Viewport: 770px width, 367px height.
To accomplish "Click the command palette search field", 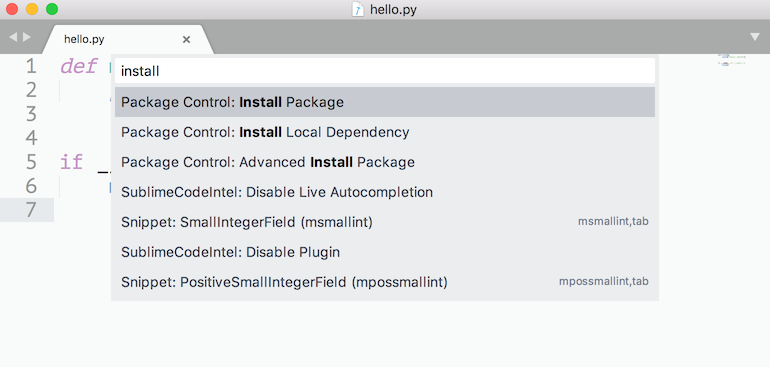I will pyautogui.click(x=385, y=71).
